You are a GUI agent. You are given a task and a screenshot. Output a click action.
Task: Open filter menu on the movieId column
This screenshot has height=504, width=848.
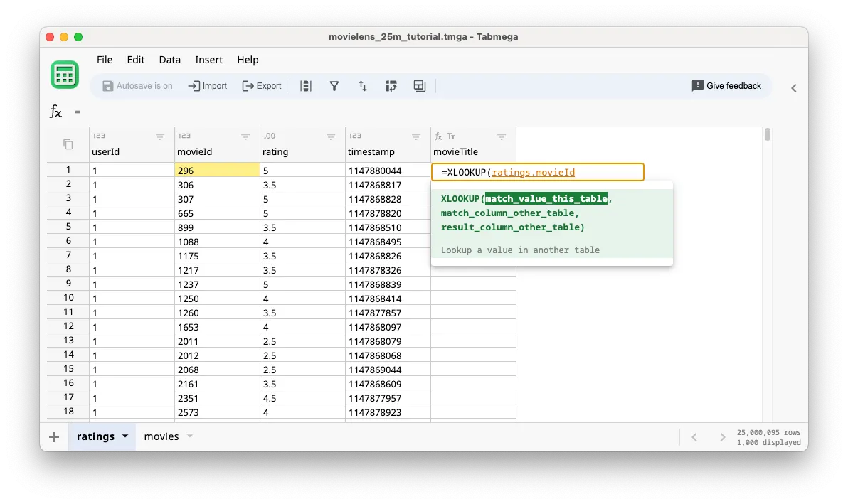pyautogui.click(x=245, y=136)
